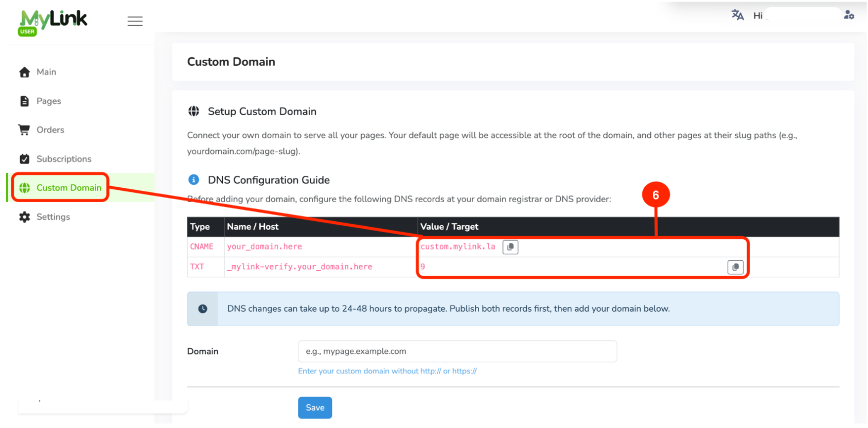Screen dimensions: 868x428
Task: Click the clock icon in the DNS notice
Action: pos(203,309)
